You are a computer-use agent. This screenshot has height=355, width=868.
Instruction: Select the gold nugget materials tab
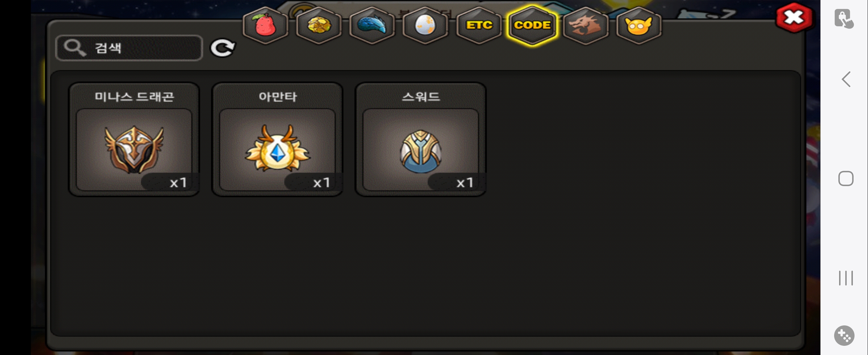[318, 25]
